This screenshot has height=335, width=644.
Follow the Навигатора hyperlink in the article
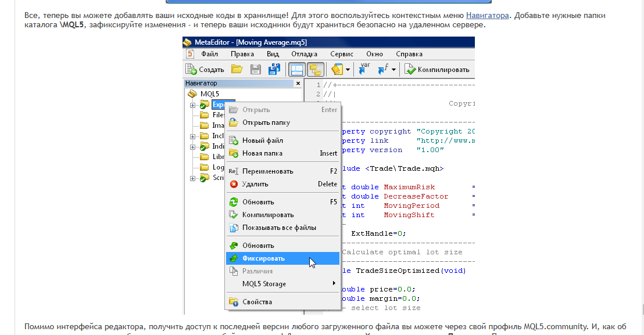click(x=487, y=16)
